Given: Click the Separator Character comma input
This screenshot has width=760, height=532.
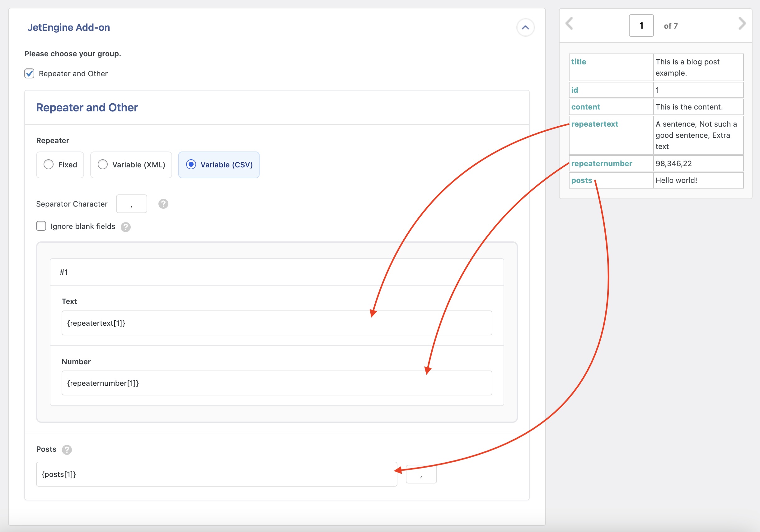Looking at the screenshot, I should [x=131, y=204].
